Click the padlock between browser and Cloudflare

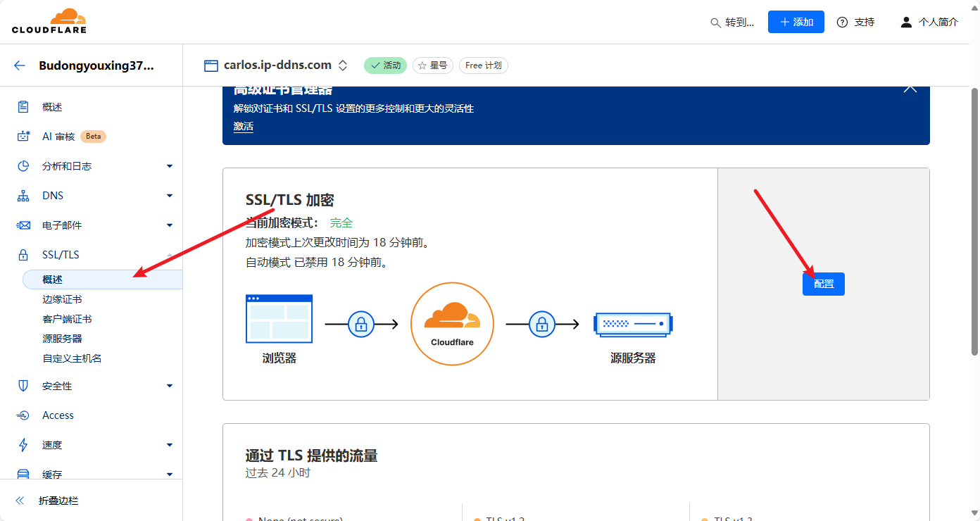[x=361, y=324]
